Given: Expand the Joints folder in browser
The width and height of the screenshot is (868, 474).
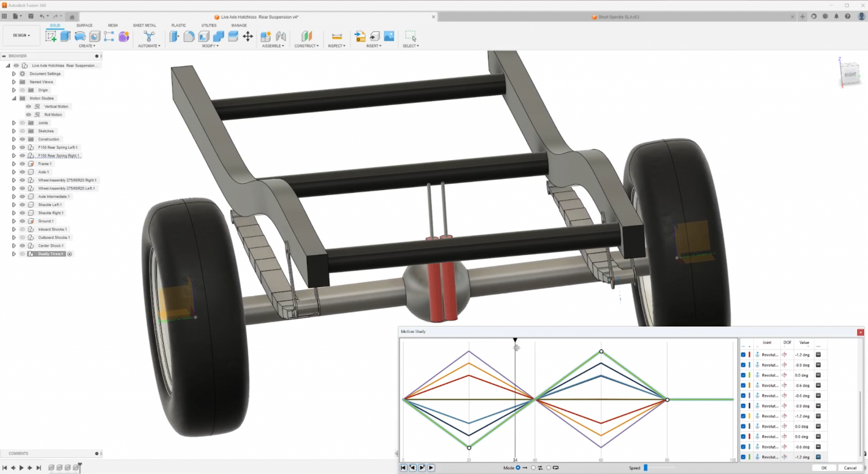Looking at the screenshot, I should (x=14, y=123).
